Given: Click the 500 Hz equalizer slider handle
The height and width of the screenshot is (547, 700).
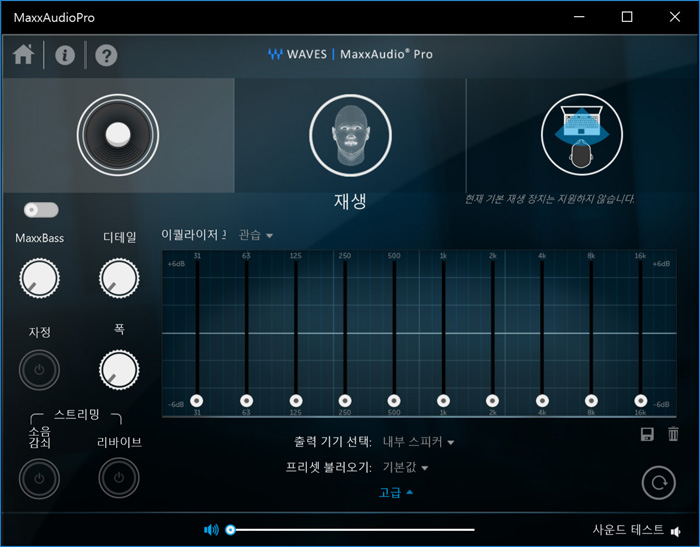Looking at the screenshot, I should pyautogui.click(x=394, y=401).
